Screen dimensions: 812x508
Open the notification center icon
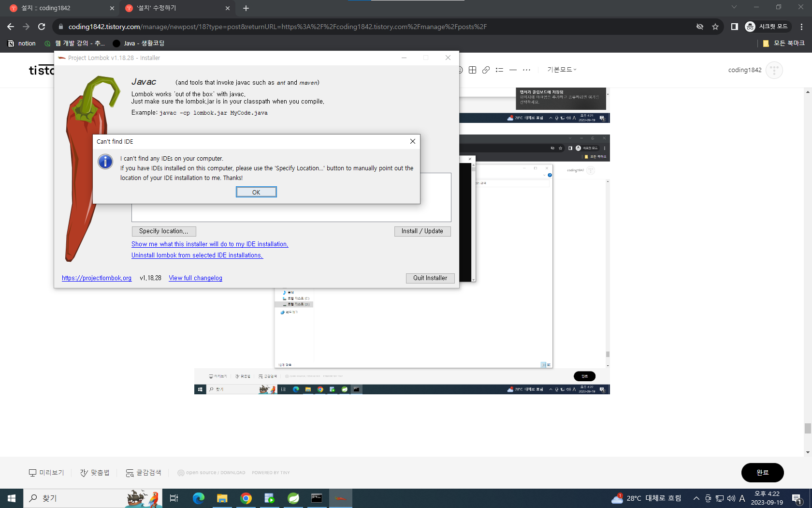tap(797, 498)
